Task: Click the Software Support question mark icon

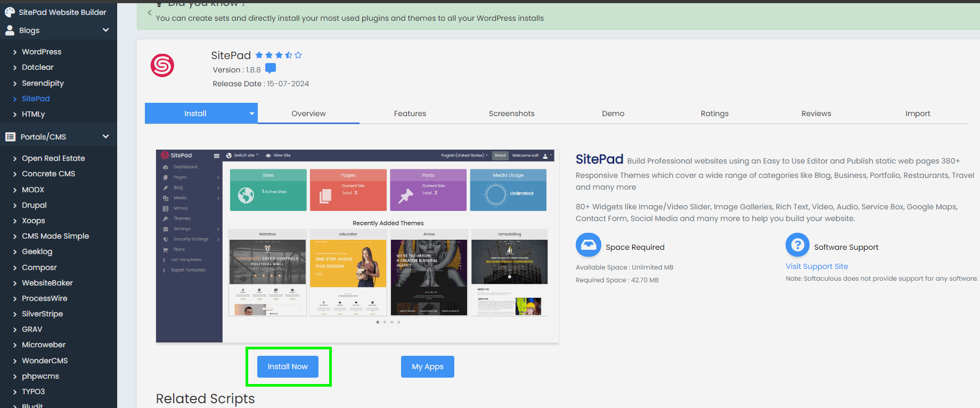Action: point(797,245)
